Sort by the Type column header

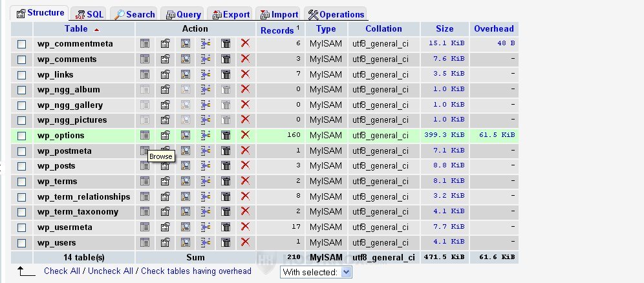click(x=326, y=28)
